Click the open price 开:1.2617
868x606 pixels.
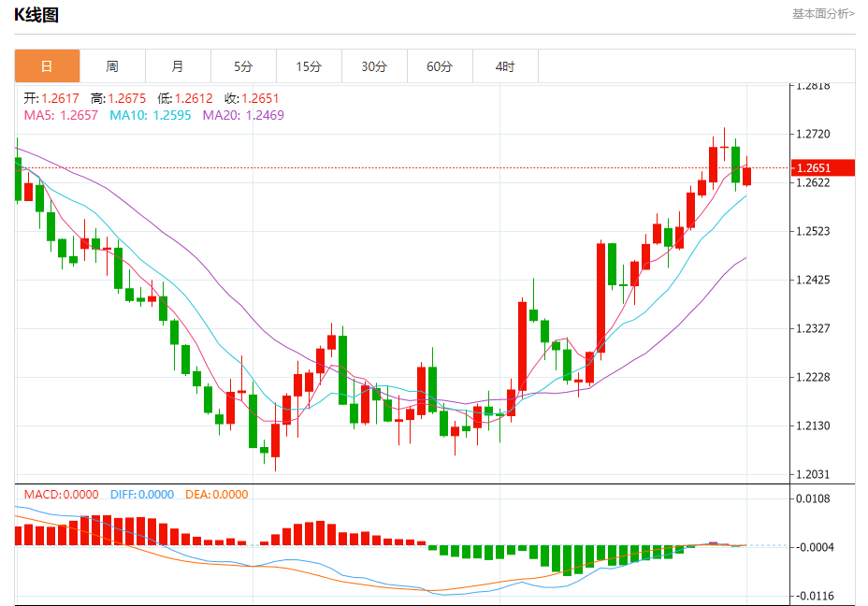[x=51, y=98]
